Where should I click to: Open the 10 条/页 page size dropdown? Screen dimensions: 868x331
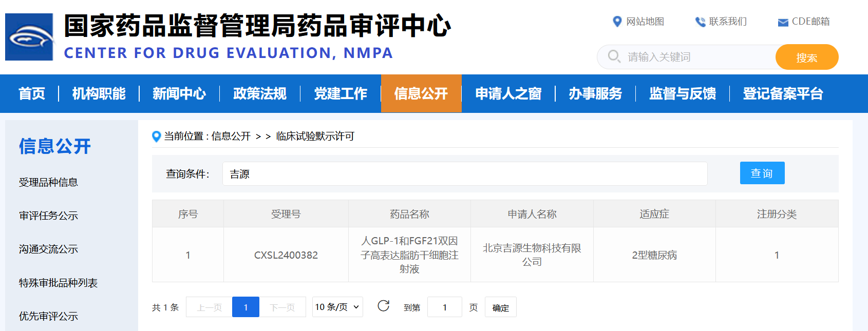pos(337,307)
